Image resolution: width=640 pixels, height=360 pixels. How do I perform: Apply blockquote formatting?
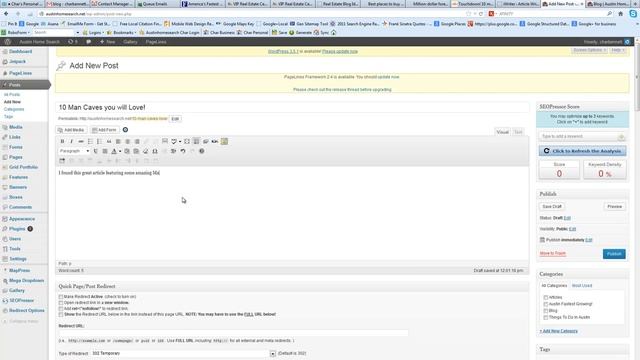(x=109, y=141)
